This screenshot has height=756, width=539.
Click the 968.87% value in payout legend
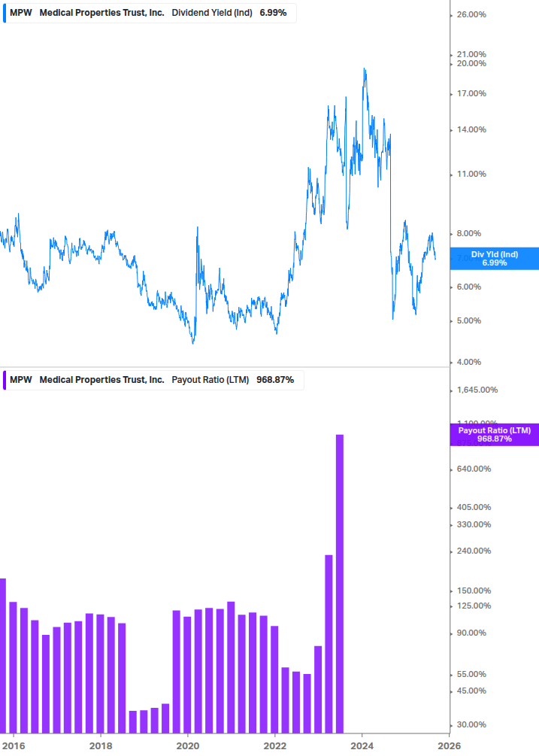tap(275, 380)
